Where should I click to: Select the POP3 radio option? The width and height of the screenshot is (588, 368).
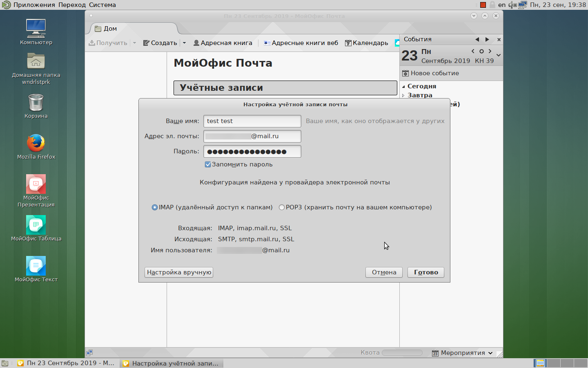coord(282,207)
